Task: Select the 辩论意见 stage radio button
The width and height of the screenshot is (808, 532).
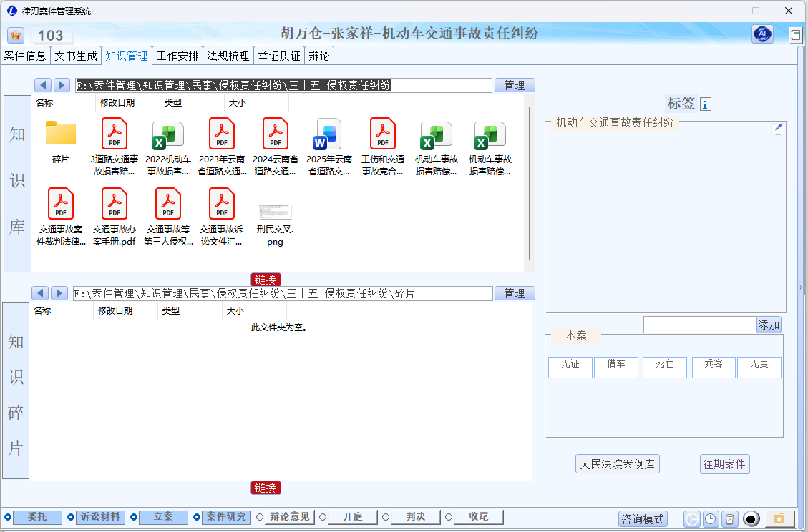Action: [260, 517]
